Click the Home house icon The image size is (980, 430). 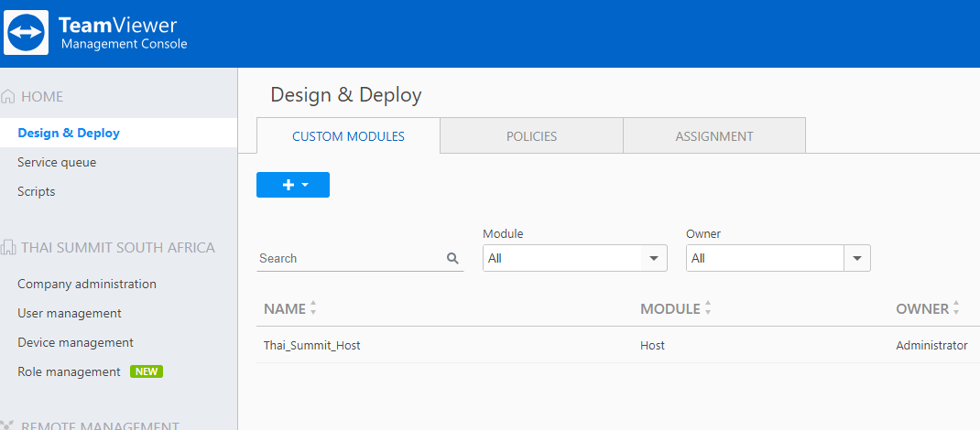coord(9,96)
